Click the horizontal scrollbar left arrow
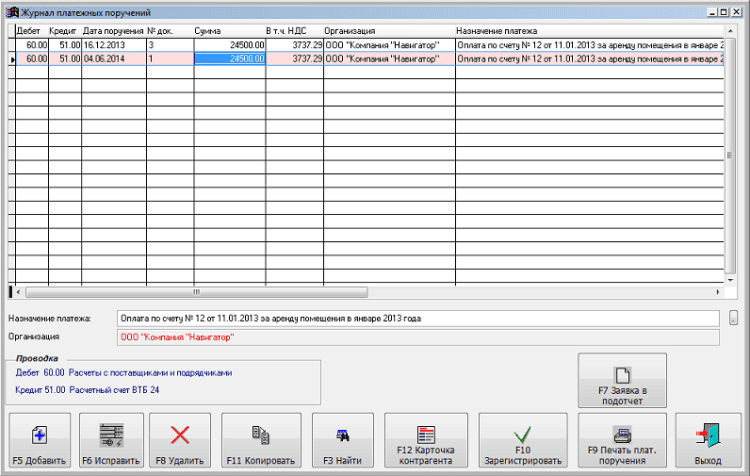 18,292
